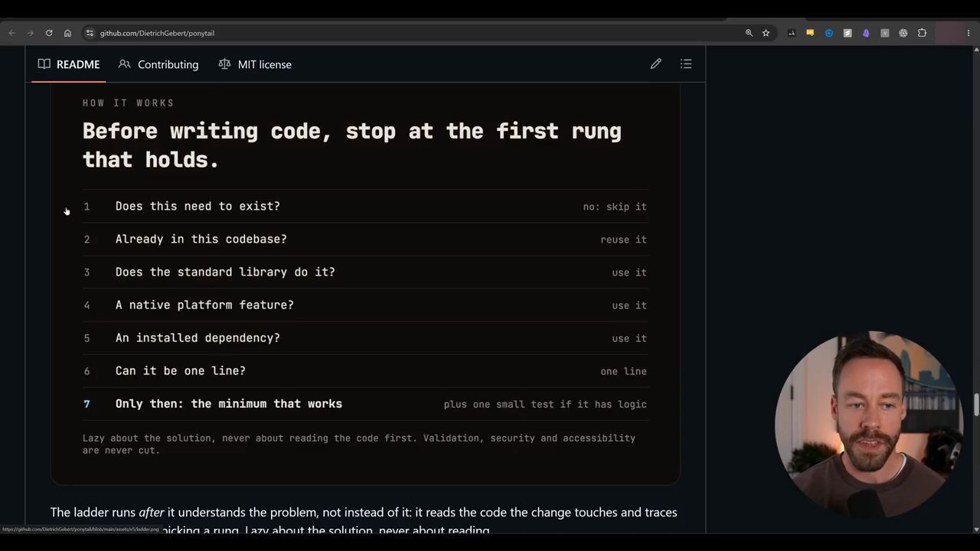Open the blue circular extension icon
980x551 pixels.
click(x=828, y=33)
